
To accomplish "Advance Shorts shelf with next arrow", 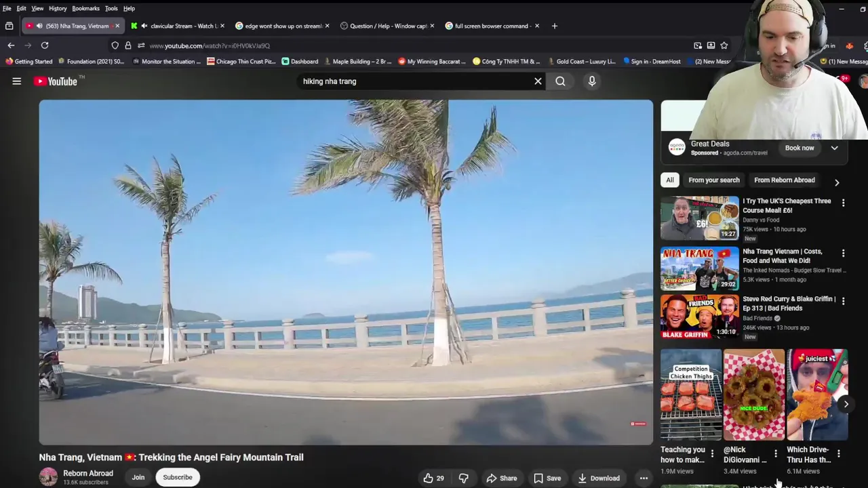I will point(846,404).
